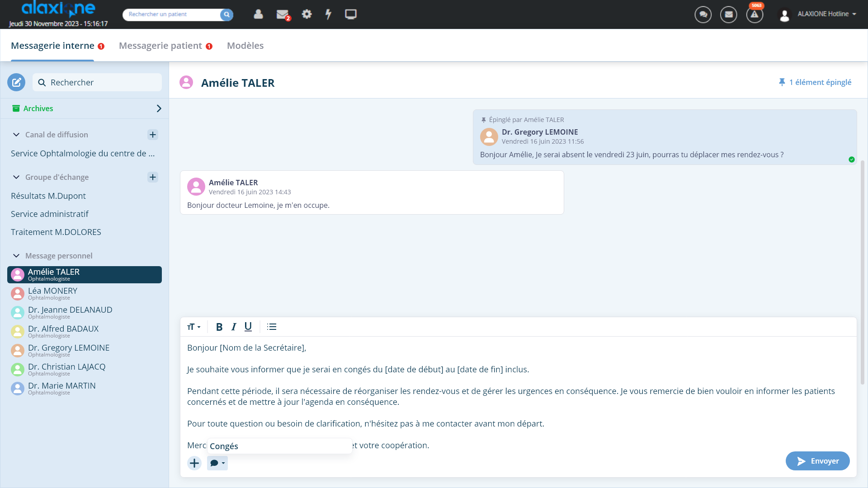Expand Archives with the chevron arrow

[159, 108]
